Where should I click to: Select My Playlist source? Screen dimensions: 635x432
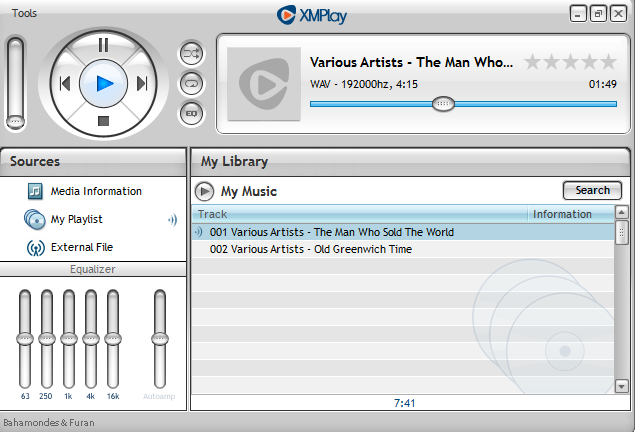point(77,219)
